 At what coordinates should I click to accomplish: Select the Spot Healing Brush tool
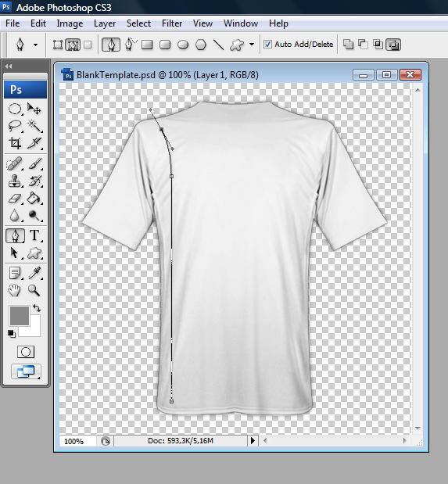click(15, 164)
